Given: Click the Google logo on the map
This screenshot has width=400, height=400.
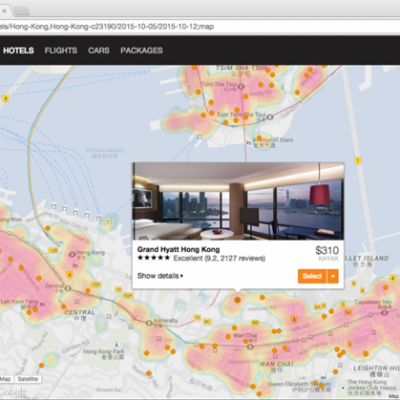Looking at the screenshot, I should tap(12, 392).
